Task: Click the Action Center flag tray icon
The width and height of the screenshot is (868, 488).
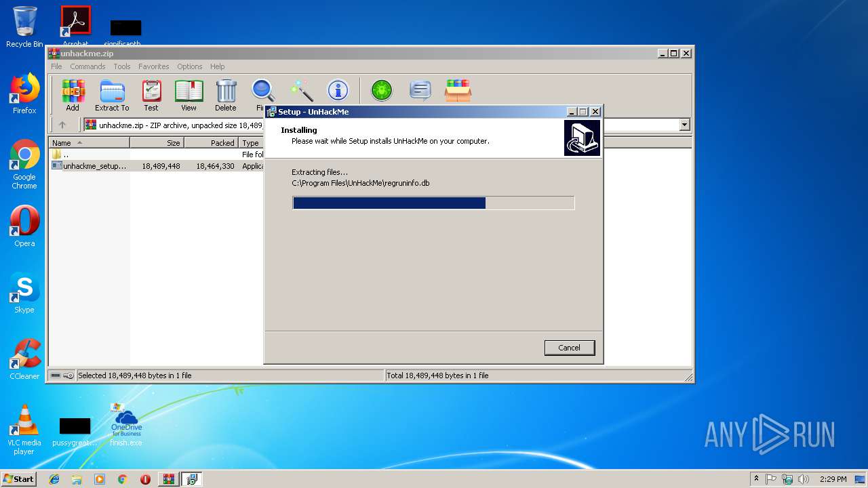Action: click(771, 479)
